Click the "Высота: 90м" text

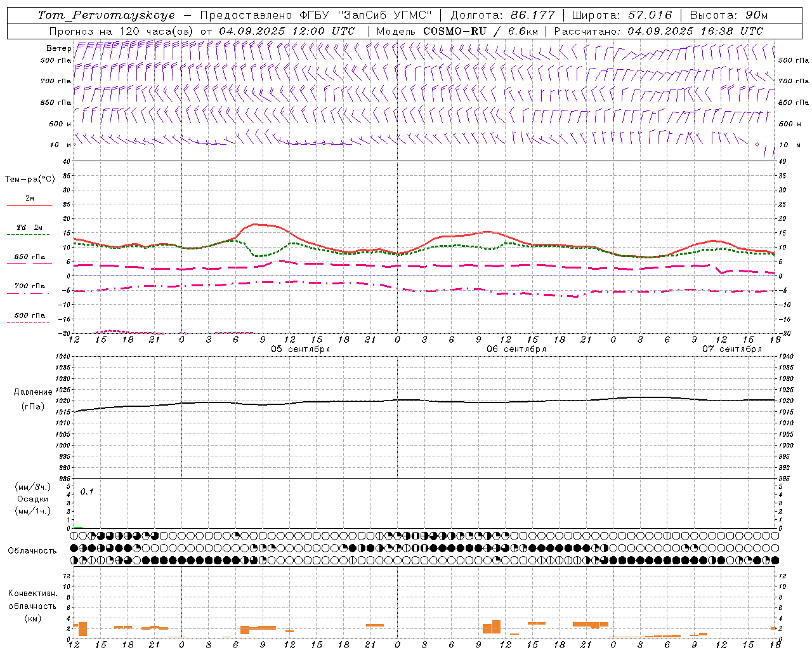[x=729, y=15]
